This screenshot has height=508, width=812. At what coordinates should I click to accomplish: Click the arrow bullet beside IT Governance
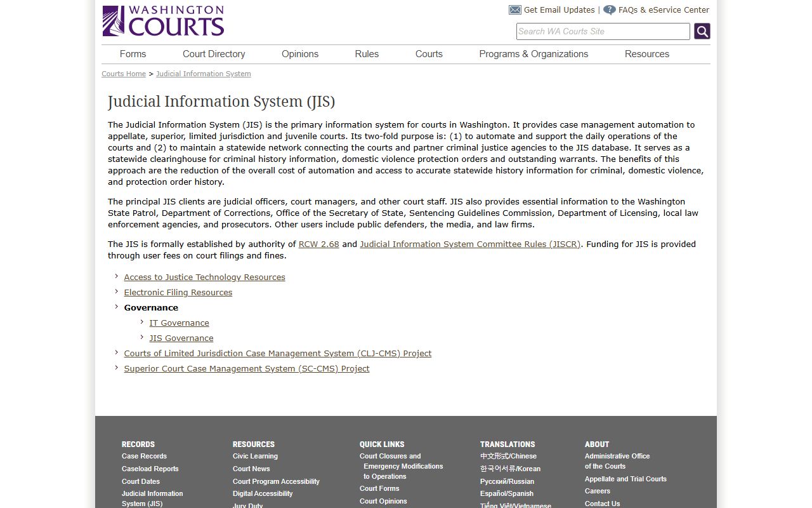pos(142,322)
